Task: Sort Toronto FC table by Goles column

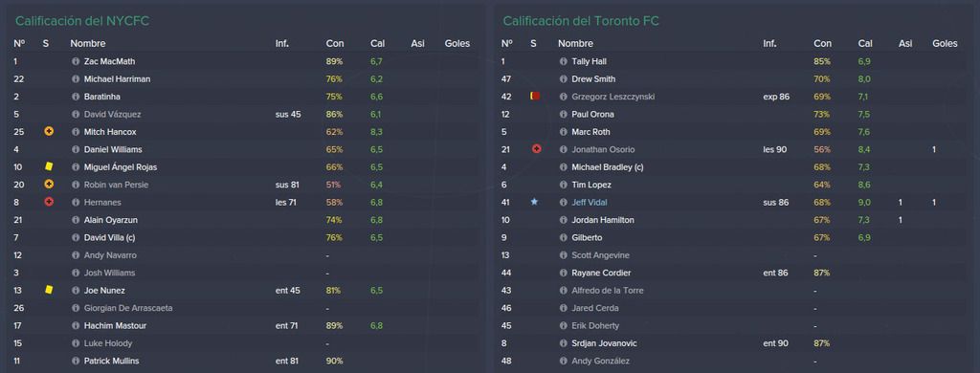Action: point(945,44)
